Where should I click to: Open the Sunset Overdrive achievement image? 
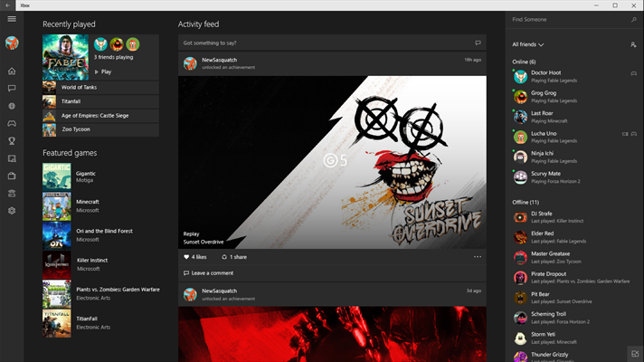click(332, 162)
